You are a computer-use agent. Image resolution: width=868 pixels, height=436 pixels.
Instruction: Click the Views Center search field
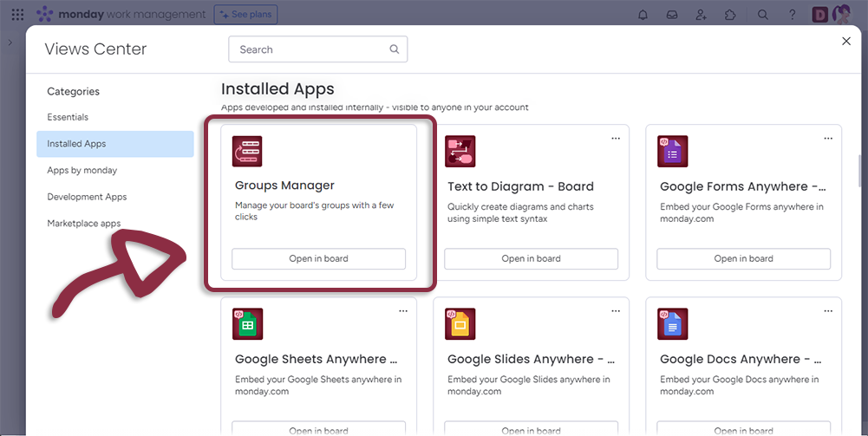click(308, 49)
